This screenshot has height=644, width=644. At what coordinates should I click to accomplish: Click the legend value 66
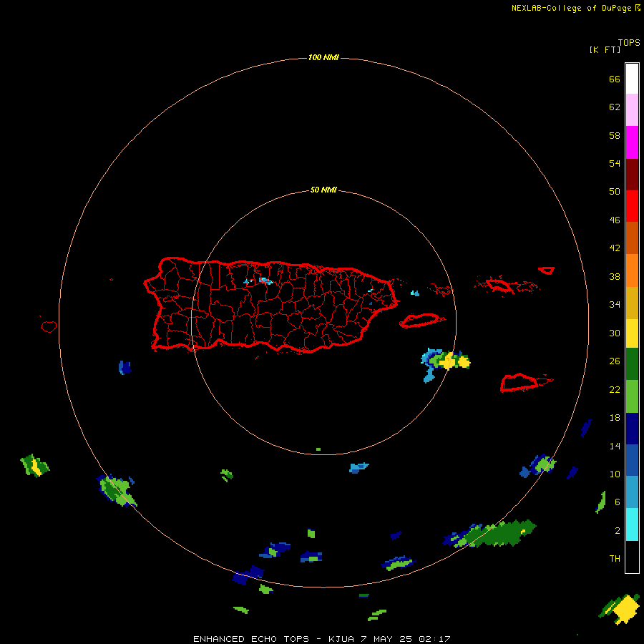pyautogui.click(x=615, y=79)
